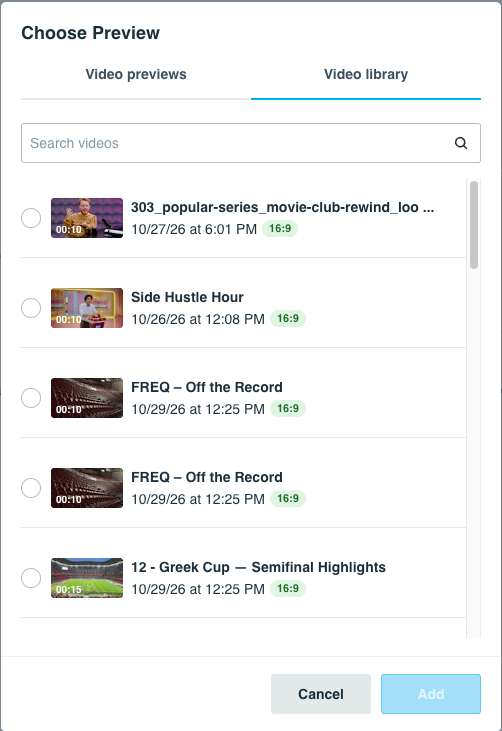
Task: Click the Side Hustle Hour title
Action: [x=187, y=297]
